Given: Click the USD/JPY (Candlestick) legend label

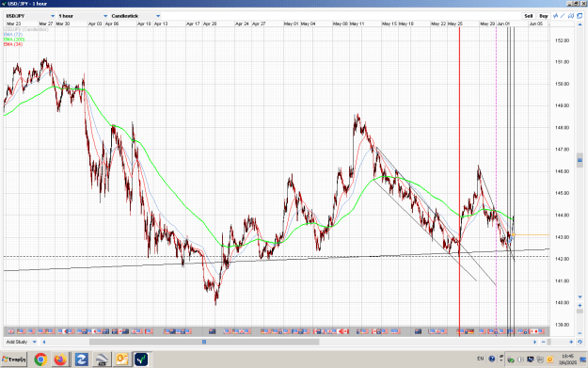Looking at the screenshot, I should pos(26,29).
